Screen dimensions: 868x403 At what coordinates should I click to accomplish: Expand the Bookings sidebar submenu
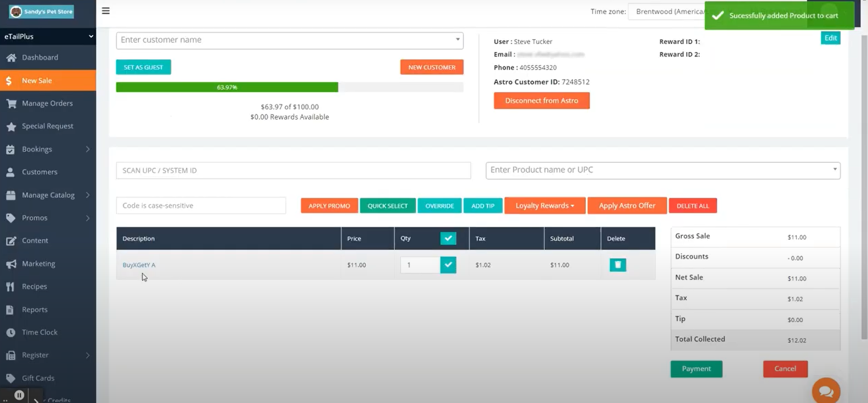(88, 149)
